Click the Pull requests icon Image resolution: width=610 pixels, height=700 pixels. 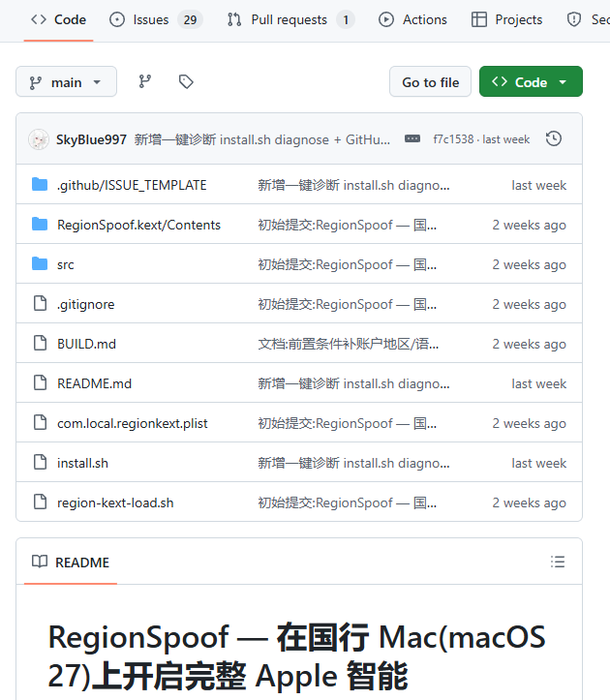pyautogui.click(x=234, y=19)
